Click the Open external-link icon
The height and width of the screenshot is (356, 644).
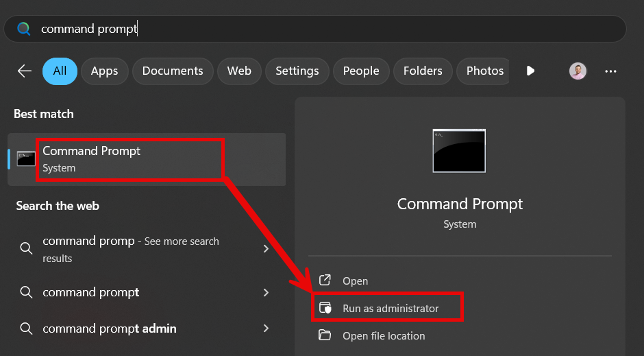[x=325, y=281]
